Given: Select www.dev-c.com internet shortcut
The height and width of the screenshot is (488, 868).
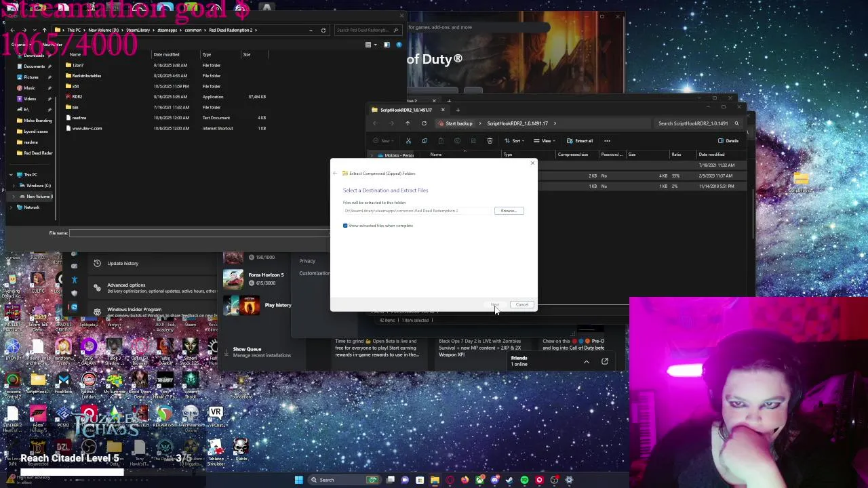Looking at the screenshot, I should point(87,128).
